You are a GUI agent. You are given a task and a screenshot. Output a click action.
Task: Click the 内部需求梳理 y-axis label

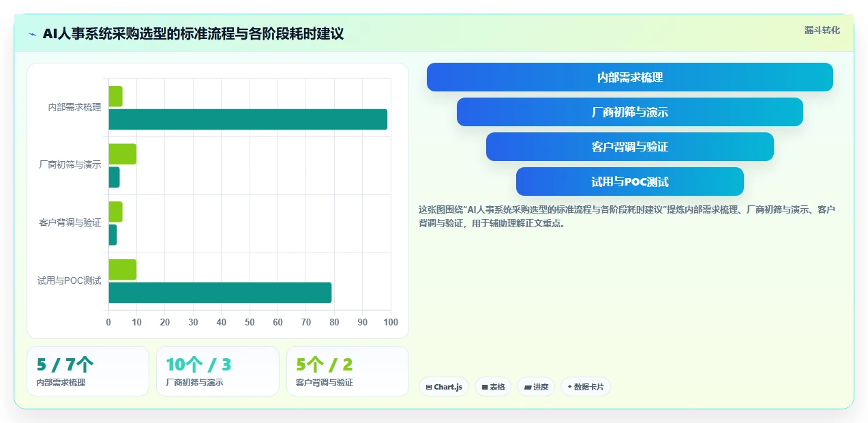tap(74, 108)
